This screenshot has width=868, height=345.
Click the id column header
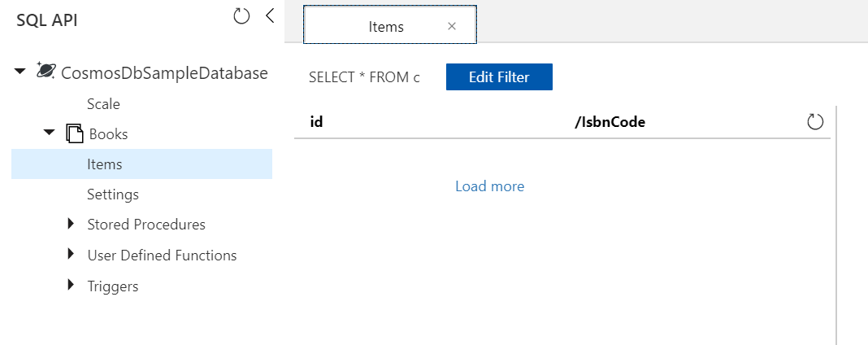(317, 122)
